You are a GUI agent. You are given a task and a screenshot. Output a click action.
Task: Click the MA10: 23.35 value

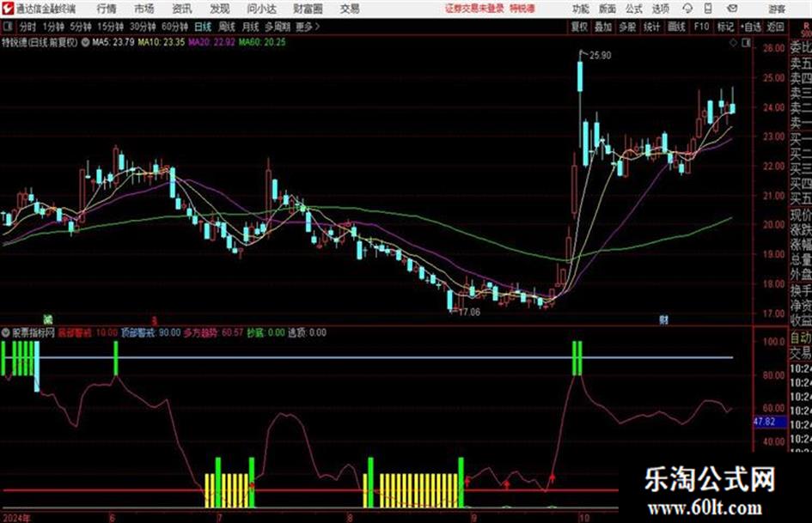click(161, 42)
